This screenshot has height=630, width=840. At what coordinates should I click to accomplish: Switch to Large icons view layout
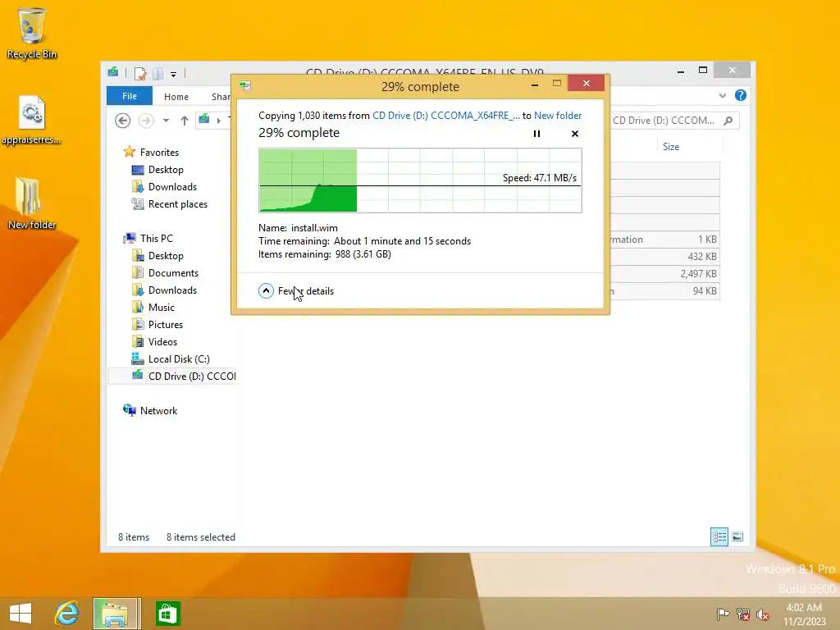click(737, 536)
